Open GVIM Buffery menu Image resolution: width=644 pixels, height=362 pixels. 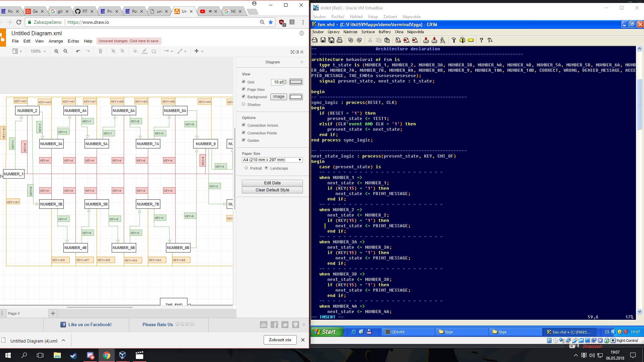click(x=385, y=32)
